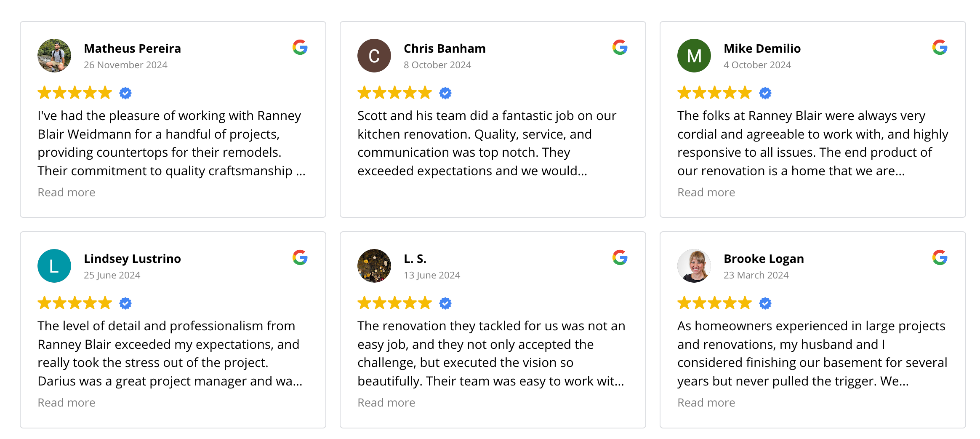
Task: Click Read more on Brooke Logan's review
Action: [x=706, y=403]
